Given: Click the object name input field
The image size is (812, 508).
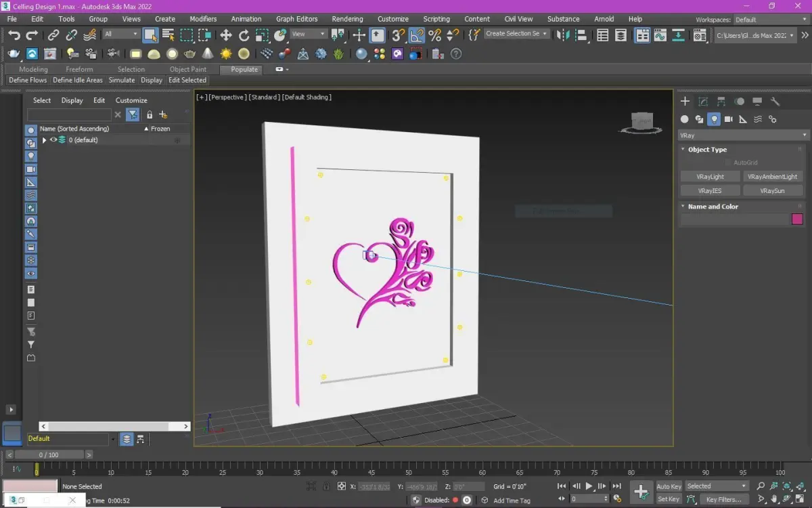Looking at the screenshot, I should (735, 219).
